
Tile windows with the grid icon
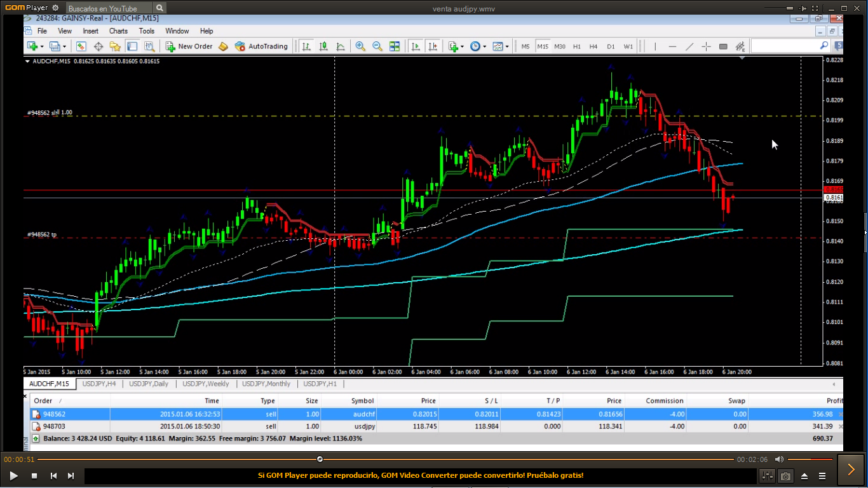point(395,46)
